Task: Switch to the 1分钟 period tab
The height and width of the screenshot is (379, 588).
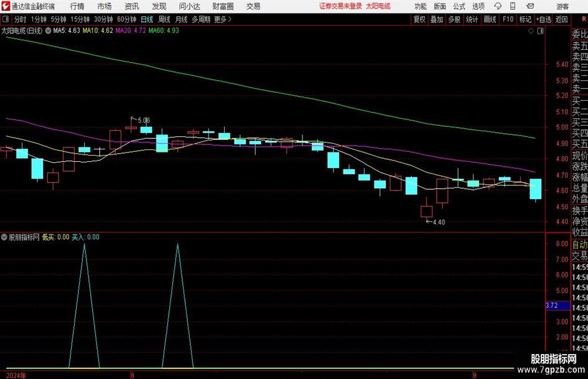Action: [x=39, y=19]
